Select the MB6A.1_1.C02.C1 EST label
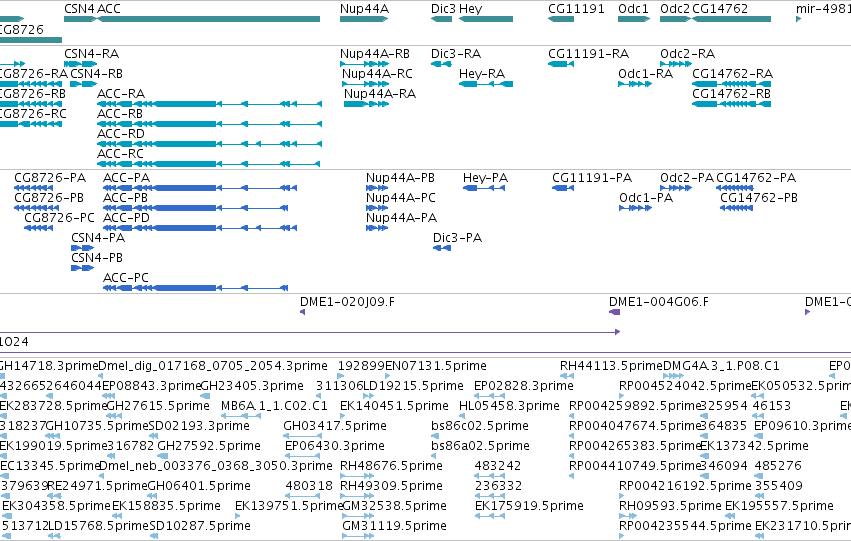 (x=274, y=405)
